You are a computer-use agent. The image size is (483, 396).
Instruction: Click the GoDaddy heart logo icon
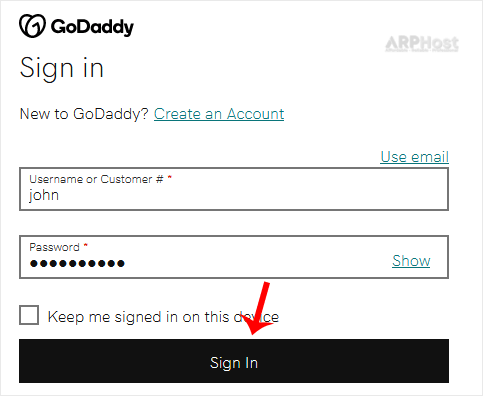click(x=32, y=26)
